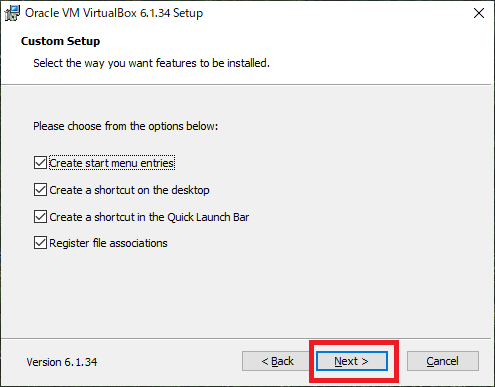
Task: Click the 'Please choose from the options below' text
Action: click(125, 126)
